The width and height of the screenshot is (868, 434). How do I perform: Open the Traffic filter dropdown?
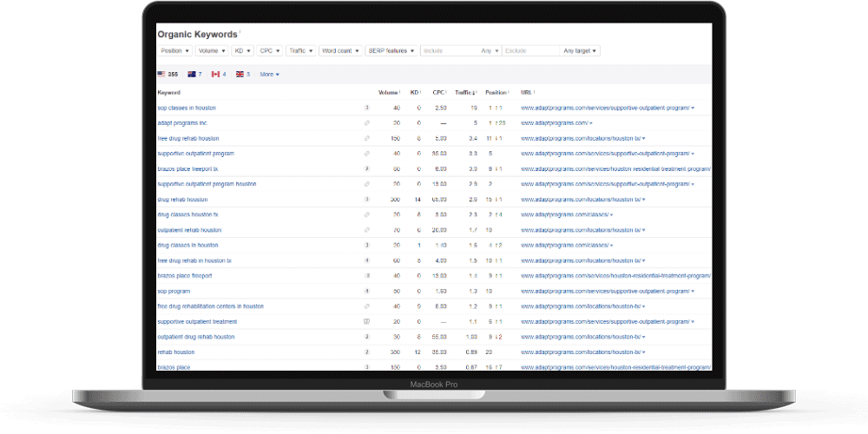300,51
